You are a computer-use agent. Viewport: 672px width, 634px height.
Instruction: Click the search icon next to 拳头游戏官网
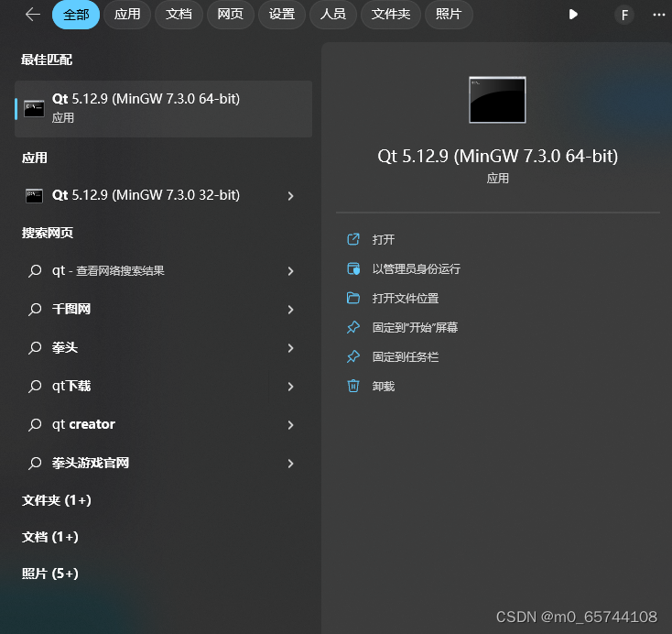coord(35,464)
